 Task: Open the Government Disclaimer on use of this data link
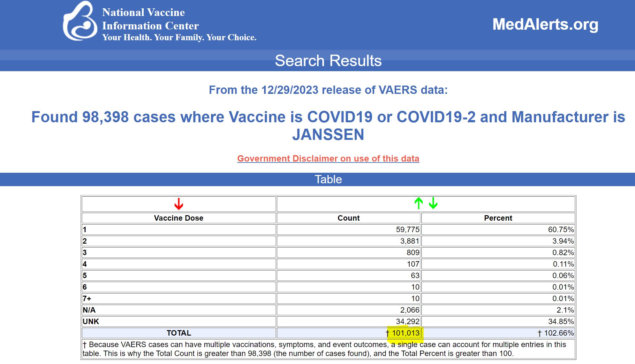[328, 158]
